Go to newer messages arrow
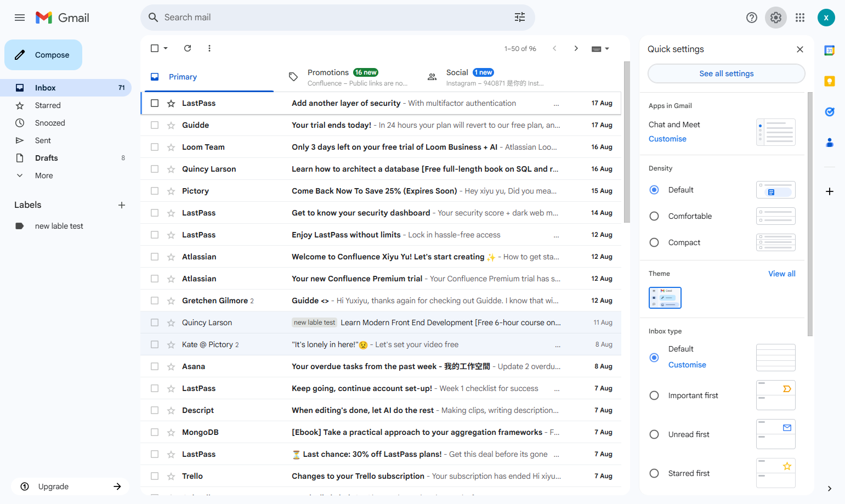The width and height of the screenshot is (845, 504). click(554, 48)
